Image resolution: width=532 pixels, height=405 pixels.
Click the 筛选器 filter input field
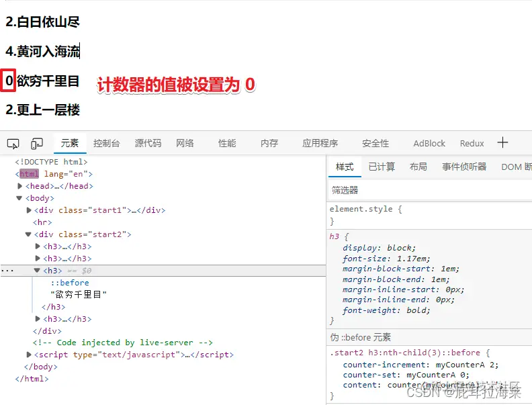pos(429,190)
